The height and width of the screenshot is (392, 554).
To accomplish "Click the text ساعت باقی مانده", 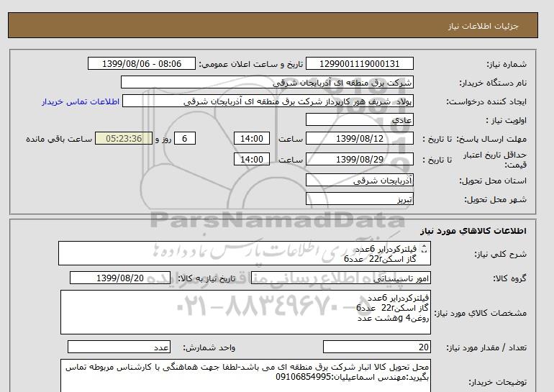I will [59, 139].
